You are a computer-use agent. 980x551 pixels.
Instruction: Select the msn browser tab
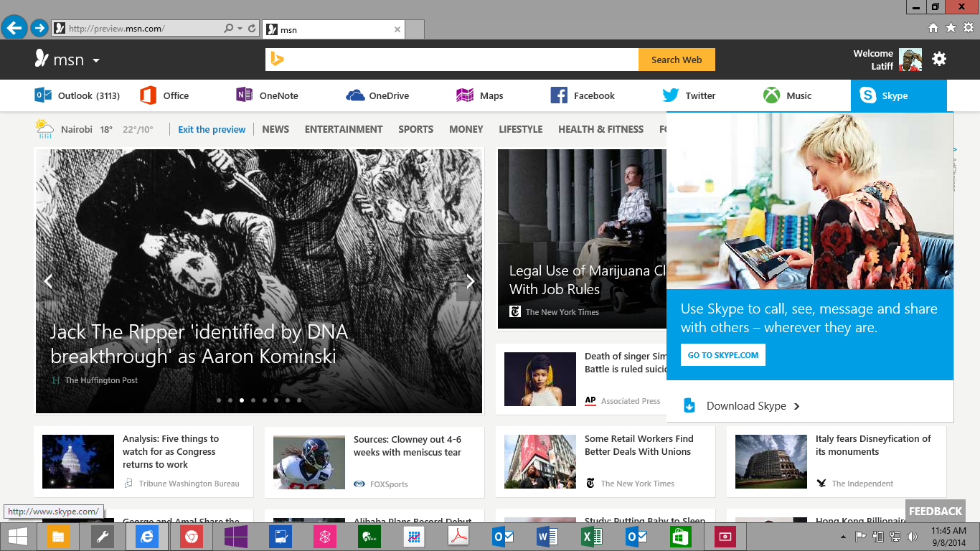coord(334,29)
